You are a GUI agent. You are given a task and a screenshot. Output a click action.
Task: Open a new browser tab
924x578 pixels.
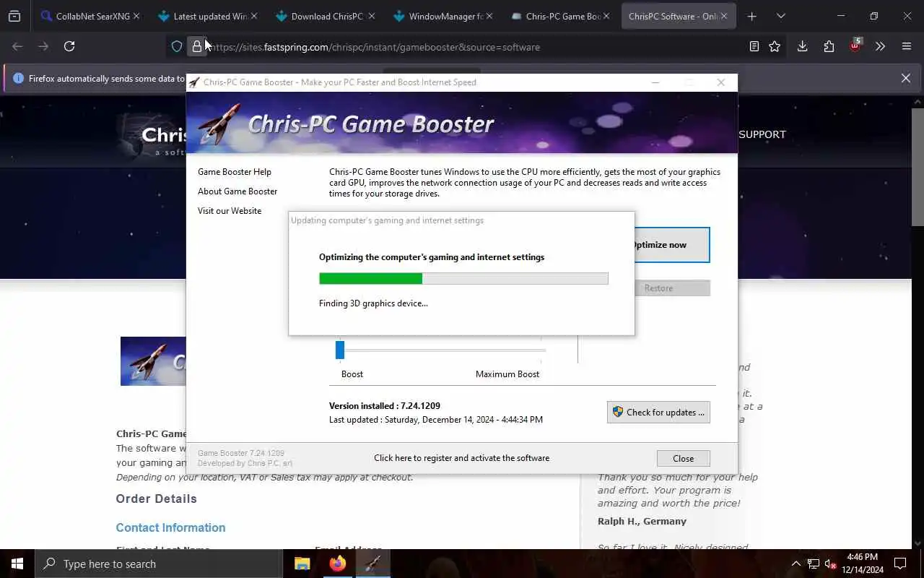(751, 16)
